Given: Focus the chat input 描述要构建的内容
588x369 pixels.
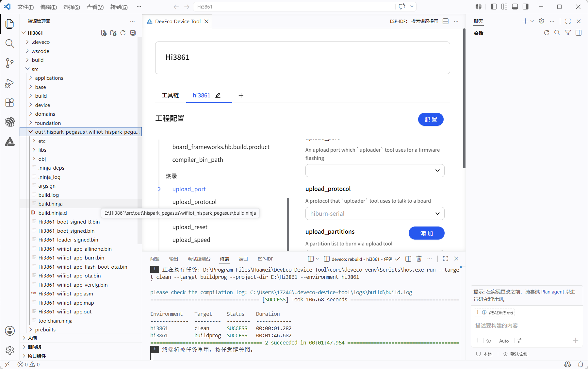Looking at the screenshot, I should (527, 326).
